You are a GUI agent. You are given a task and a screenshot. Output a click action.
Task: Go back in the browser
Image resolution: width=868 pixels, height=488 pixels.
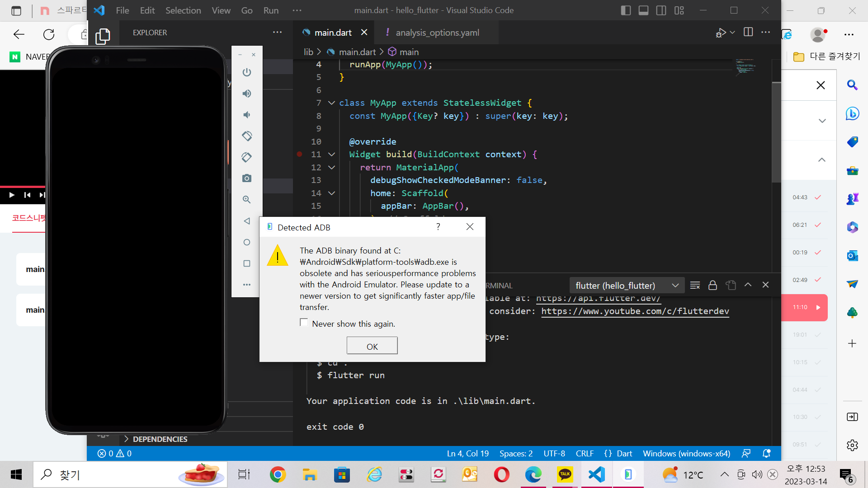tap(19, 34)
